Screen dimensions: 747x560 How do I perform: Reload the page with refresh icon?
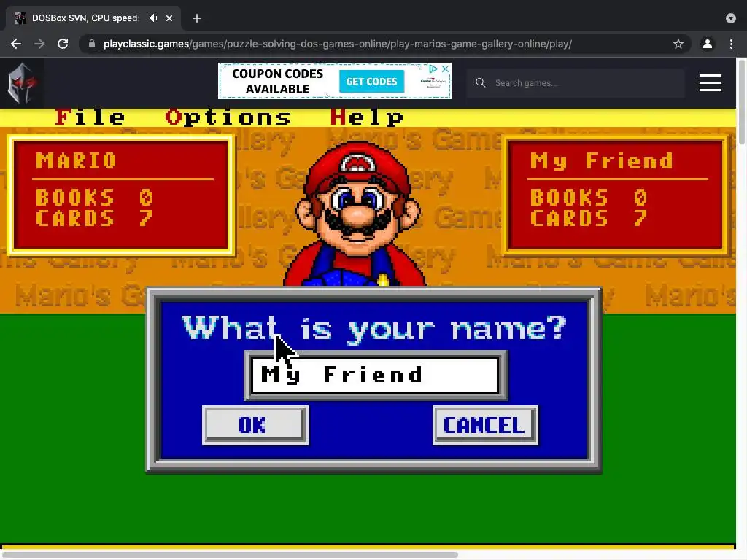tap(63, 44)
